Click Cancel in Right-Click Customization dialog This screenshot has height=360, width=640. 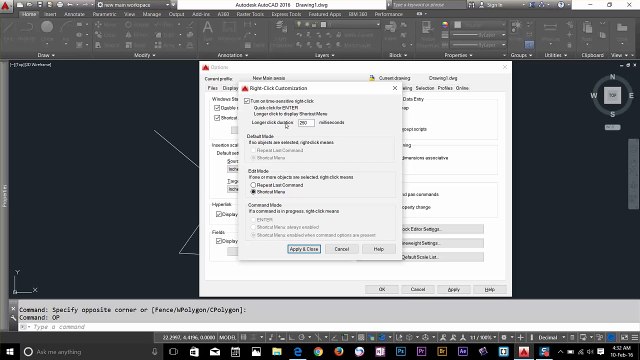[342, 249]
